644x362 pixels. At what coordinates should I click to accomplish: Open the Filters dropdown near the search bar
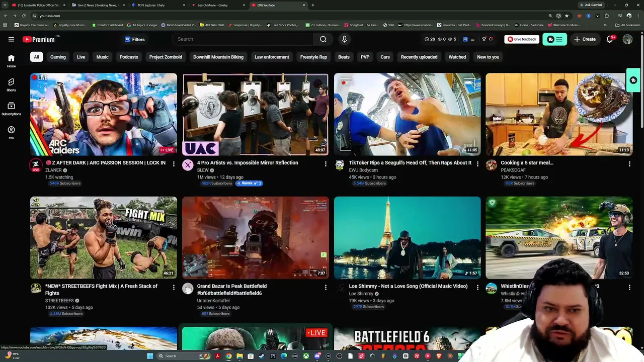[x=134, y=39]
